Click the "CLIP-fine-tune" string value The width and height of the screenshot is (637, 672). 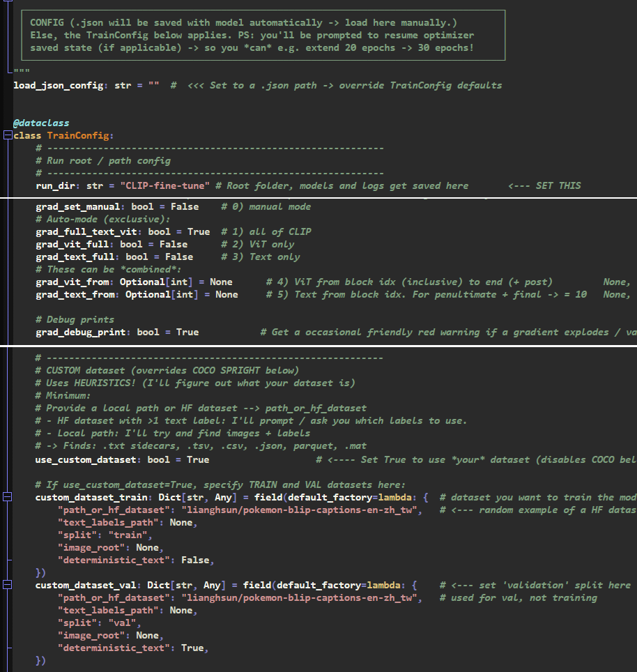[x=165, y=185]
